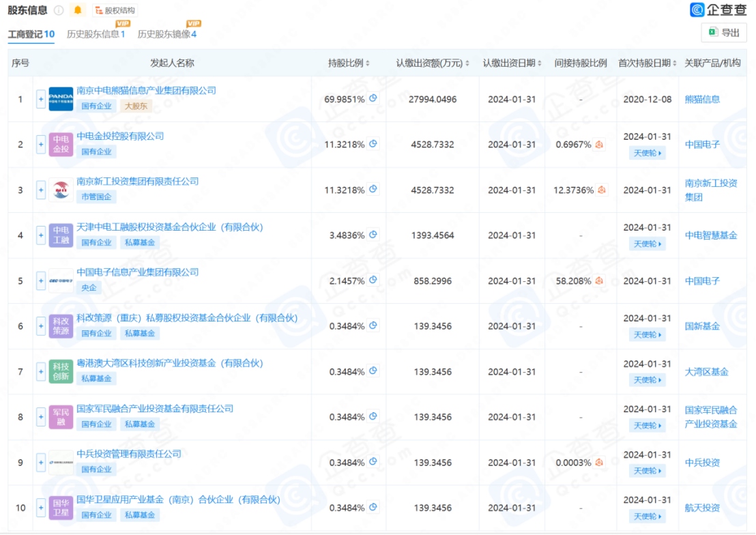Viewport: 756px width, 535px height.
Task: Open 中电金投控股有限公司 company link
Action: (x=120, y=136)
